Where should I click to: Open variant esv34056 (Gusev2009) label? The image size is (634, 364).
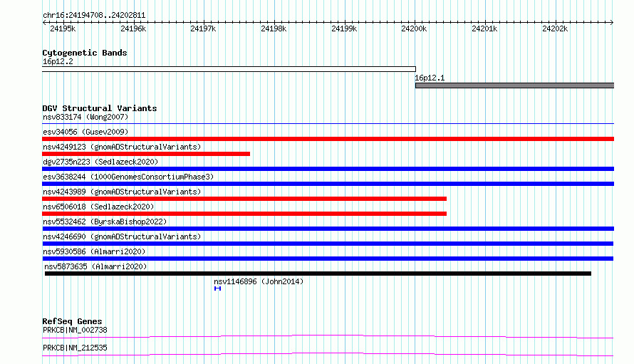pyautogui.click(x=85, y=132)
